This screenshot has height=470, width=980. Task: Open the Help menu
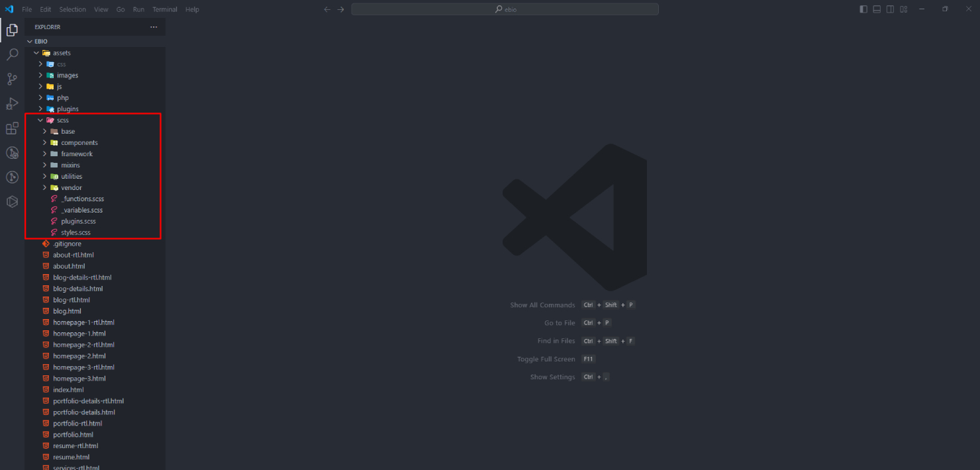(x=192, y=9)
